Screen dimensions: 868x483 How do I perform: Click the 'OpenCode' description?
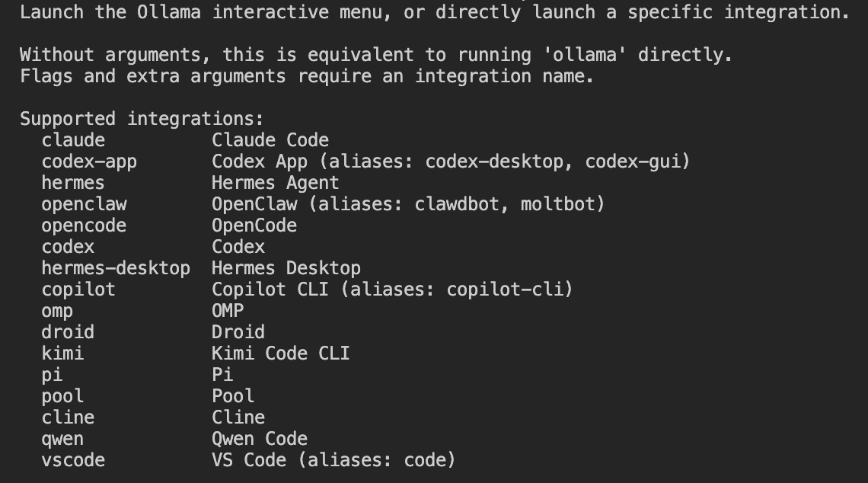(254, 226)
